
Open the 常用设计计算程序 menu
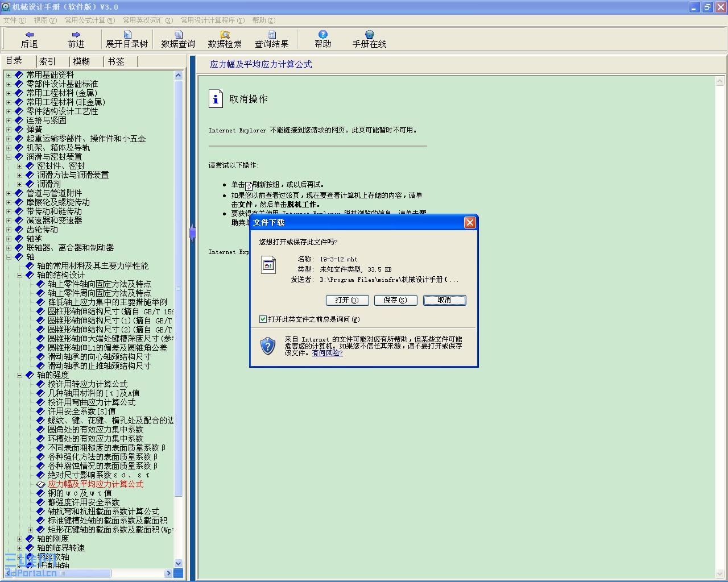pyautogui.click(x=213, y=20)
